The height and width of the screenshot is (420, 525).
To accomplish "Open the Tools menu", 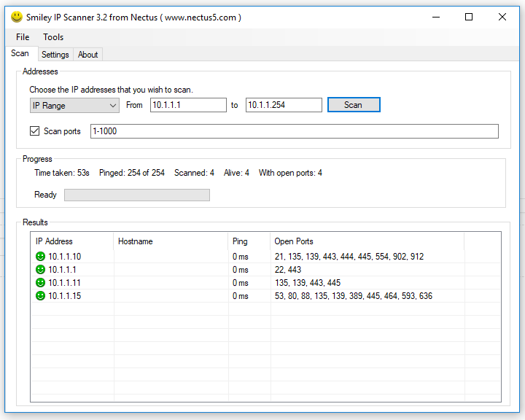I will tap(53, 37).
